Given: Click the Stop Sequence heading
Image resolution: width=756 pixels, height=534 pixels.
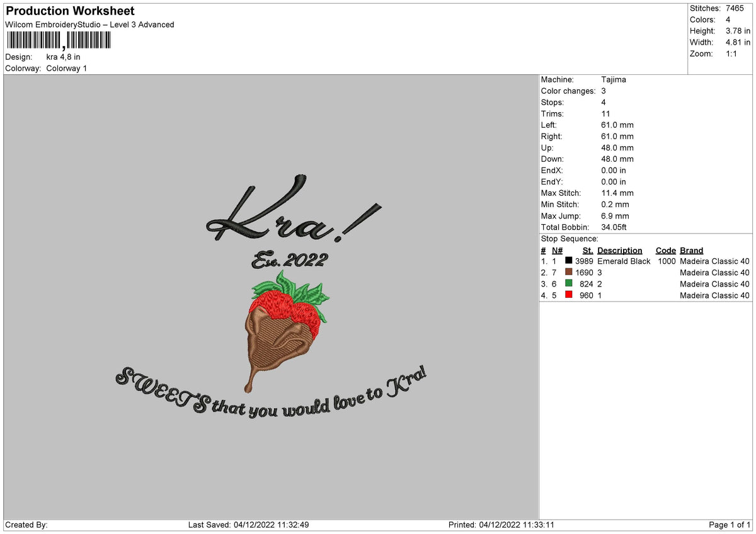Looking at the screenshot, I should 568,239.
